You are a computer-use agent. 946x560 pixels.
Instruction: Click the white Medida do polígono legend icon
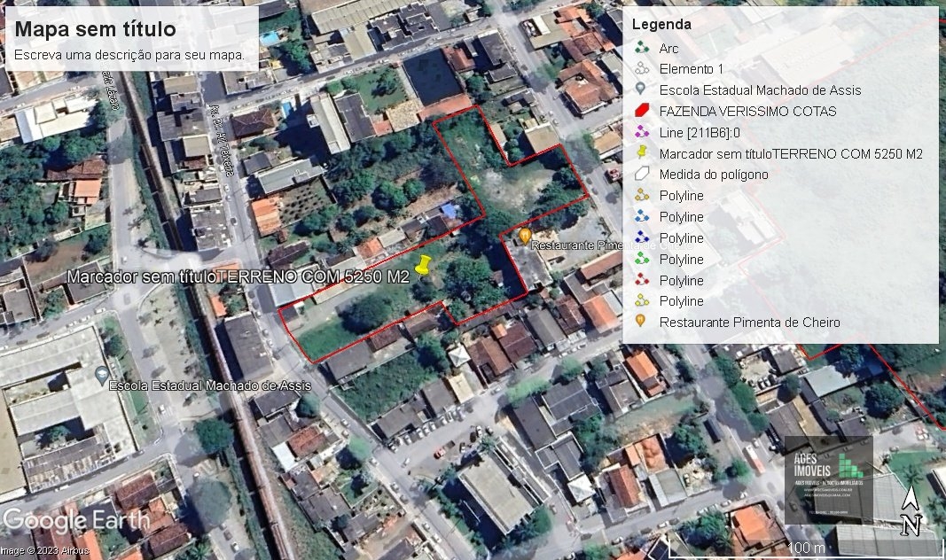point(642,175)
